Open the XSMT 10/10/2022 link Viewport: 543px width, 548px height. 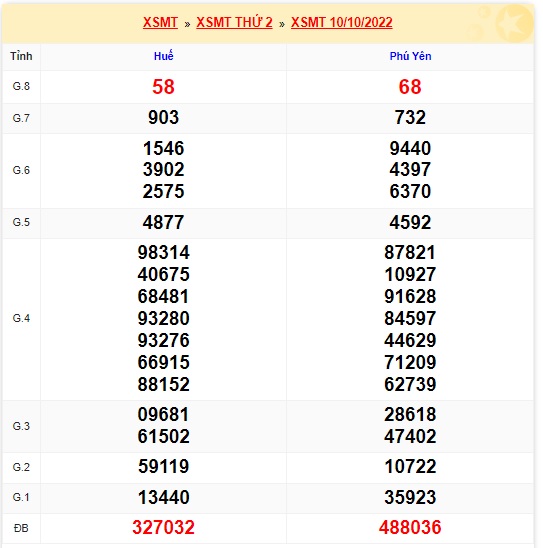click(342, 22)
